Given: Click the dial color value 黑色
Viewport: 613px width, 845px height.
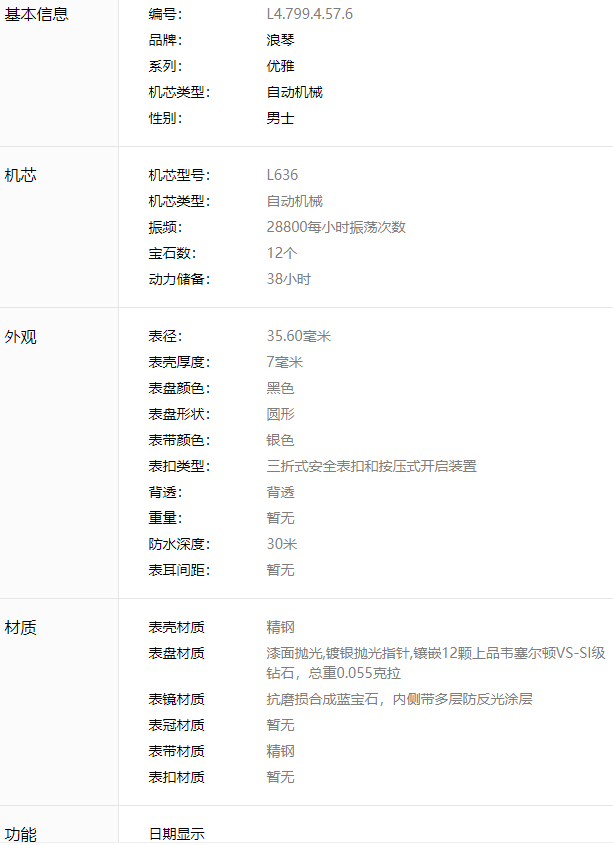Looking at the screenshot, I should pos(280,388).
